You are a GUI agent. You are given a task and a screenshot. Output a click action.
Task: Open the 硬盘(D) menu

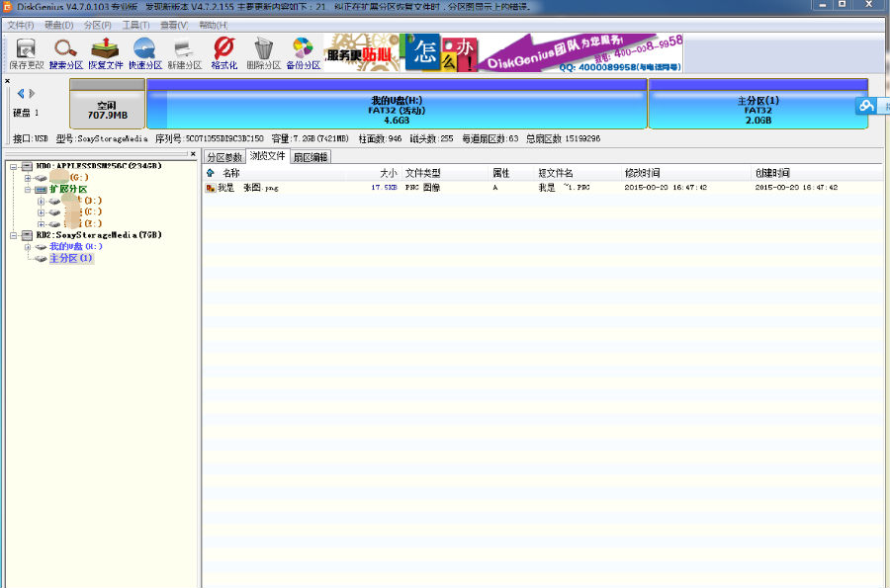tap(59, 25)
